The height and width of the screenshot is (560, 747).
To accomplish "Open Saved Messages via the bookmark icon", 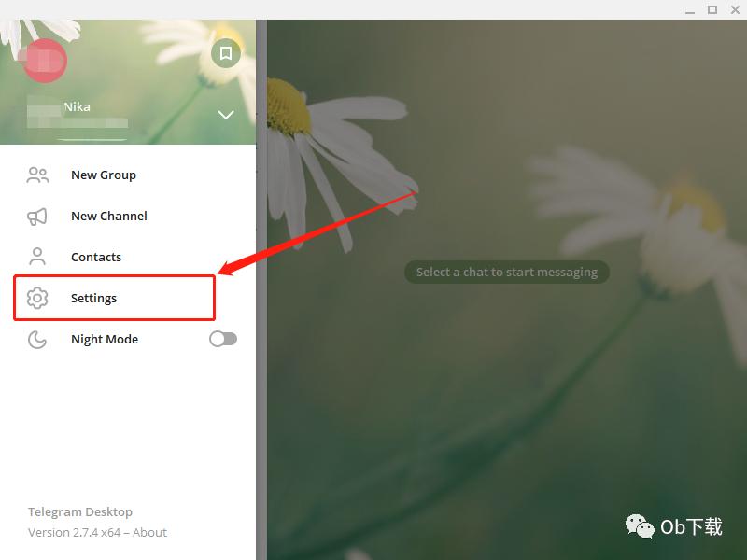I will point(225,53).
